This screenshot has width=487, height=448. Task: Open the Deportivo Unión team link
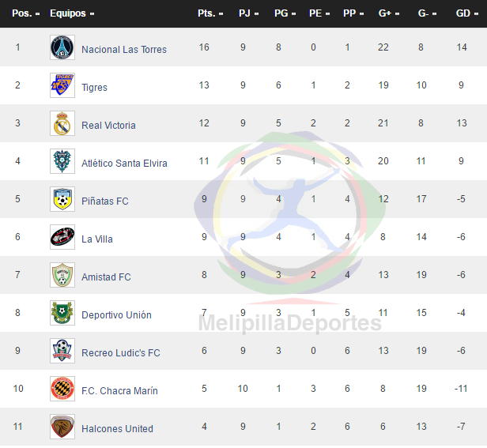(x=116, y=315)
